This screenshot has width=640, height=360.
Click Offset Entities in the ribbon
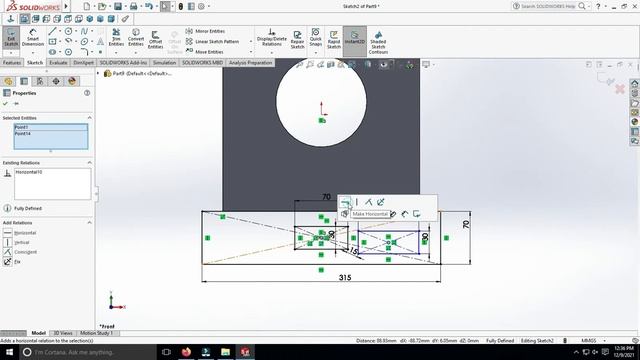click(155, 40)
